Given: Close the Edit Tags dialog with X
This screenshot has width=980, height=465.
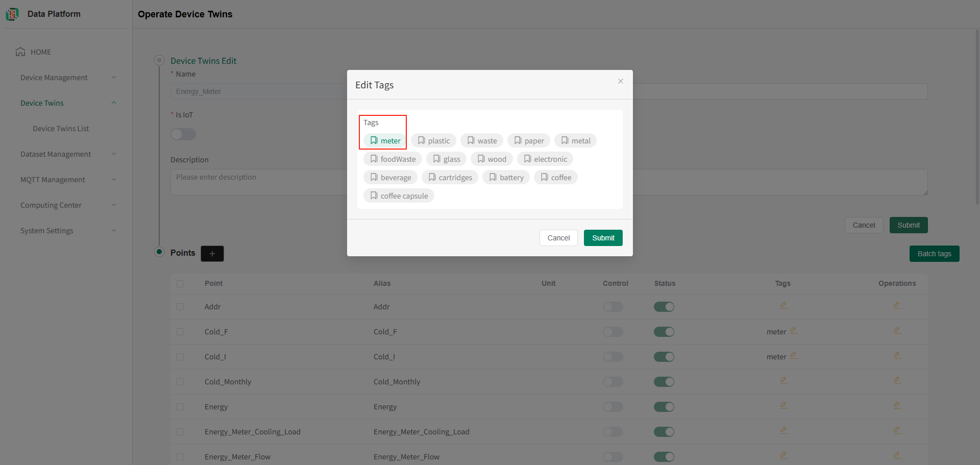Looking at the screenshot, I should point(621,81).
